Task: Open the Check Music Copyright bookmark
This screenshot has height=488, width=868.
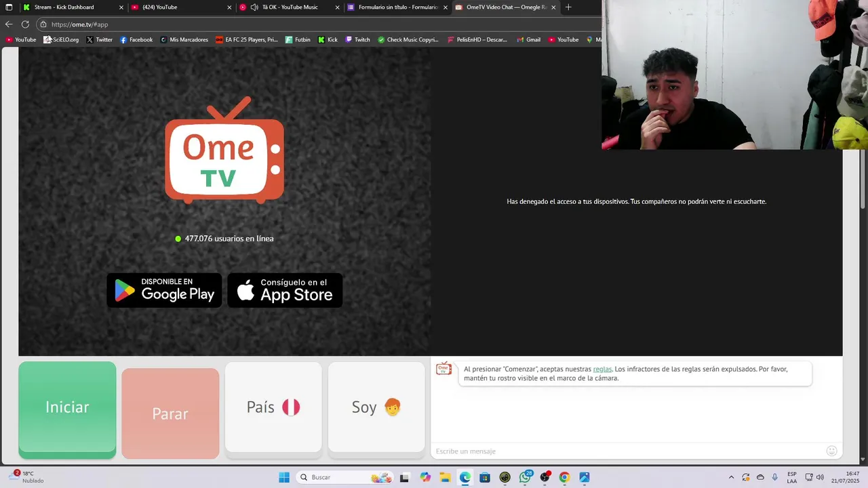Action: (x=408, y=39)
